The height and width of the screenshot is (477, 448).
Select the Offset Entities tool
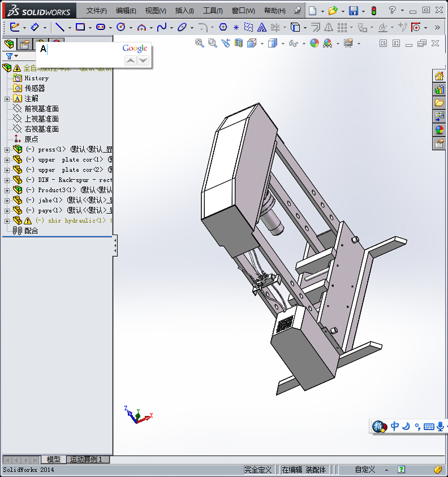click(315, 27)
